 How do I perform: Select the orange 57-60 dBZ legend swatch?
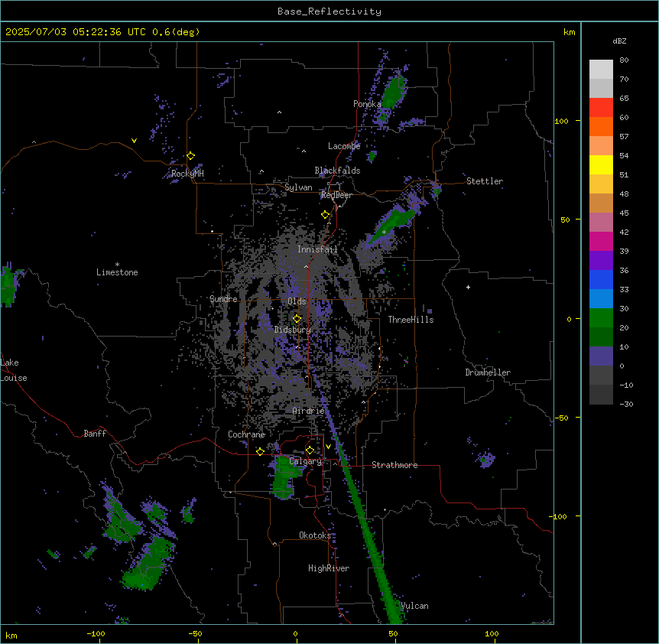[x=601, y=126]
